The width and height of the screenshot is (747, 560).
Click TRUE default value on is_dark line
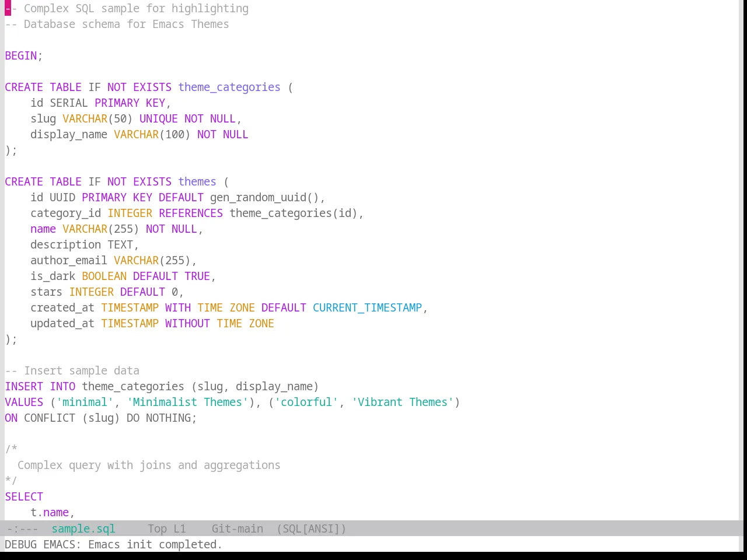pyautogui.click(x=197, y=276)
